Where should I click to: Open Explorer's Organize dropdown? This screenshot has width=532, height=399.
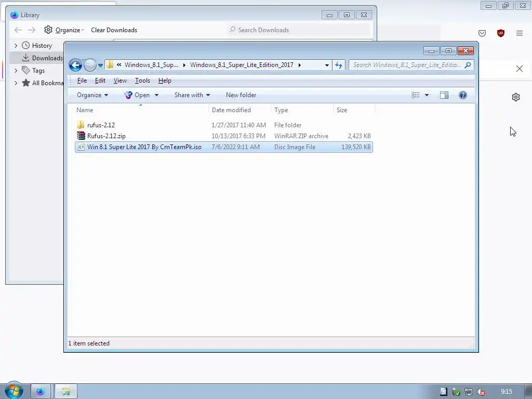[x=92, y=95]
